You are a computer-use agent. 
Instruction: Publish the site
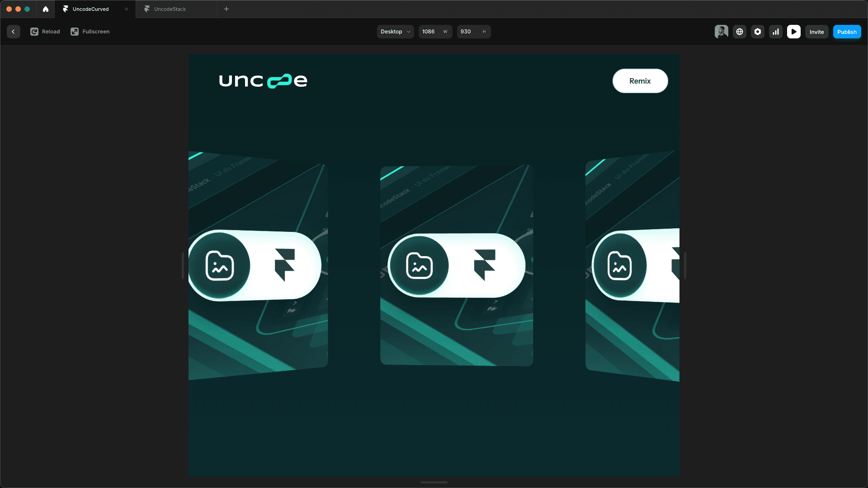pyautogui.click(x=847, y=32)
